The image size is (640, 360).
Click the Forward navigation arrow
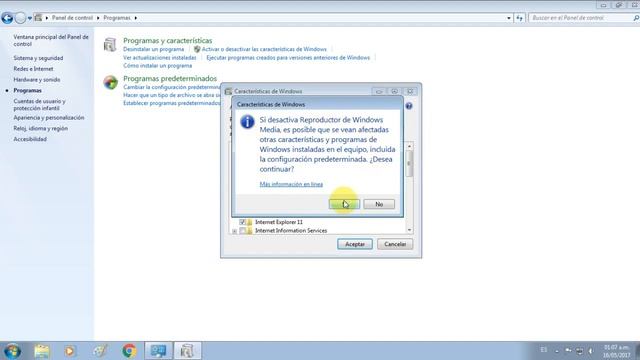tap(20, 18)
